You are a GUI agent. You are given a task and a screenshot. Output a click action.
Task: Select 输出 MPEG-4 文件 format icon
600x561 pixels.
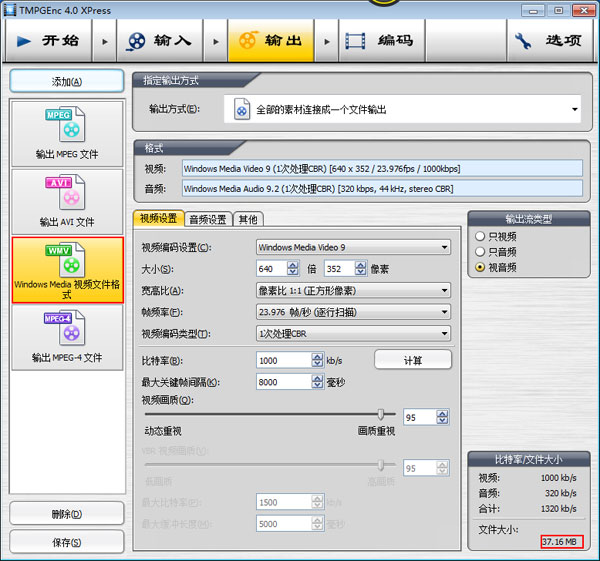67,338
